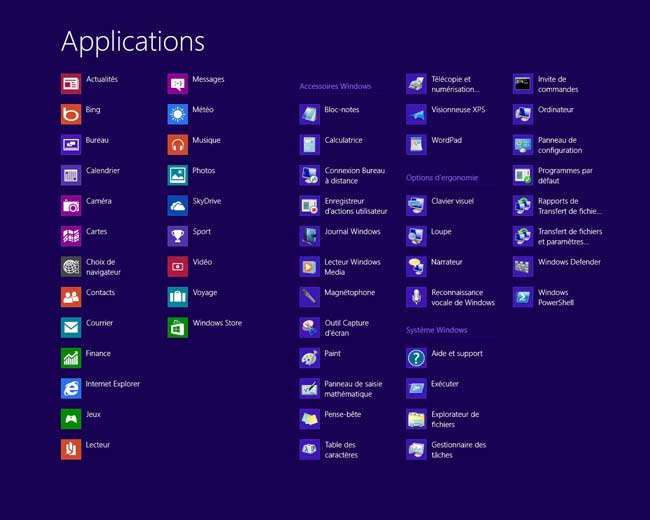Launch the Bing app tile
The height and width of the screenshot is (520, 650).
[x=71, y=114]
